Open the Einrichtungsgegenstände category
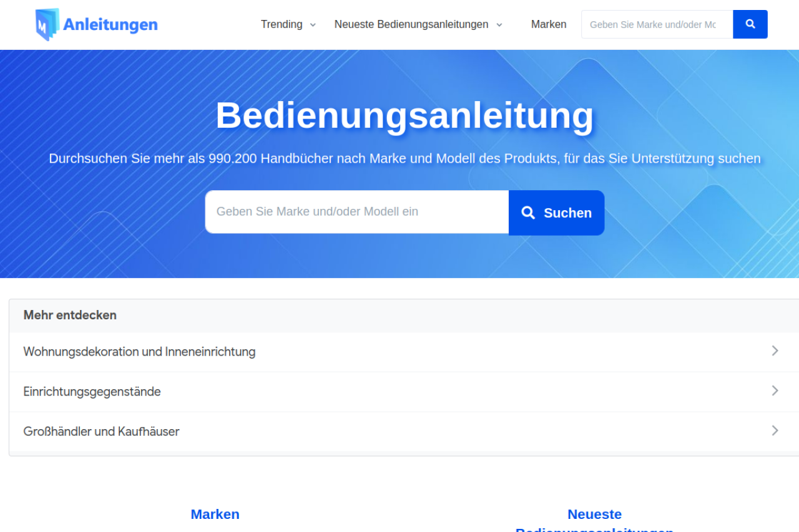799x532 pixels. 92,392
